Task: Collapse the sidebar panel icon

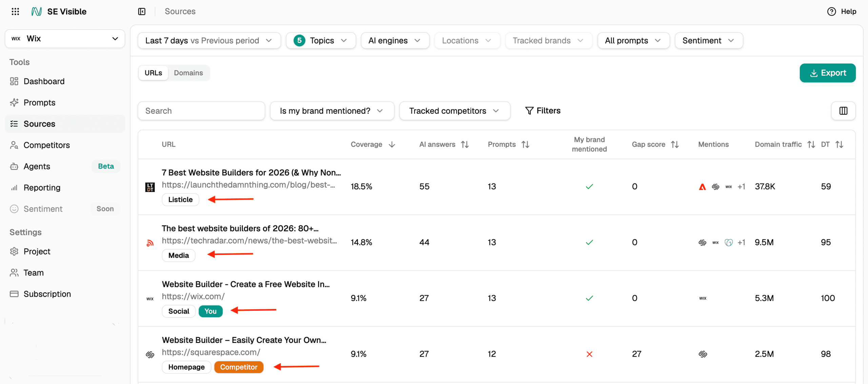Action: pyautogui.click(x=142, y=12)
